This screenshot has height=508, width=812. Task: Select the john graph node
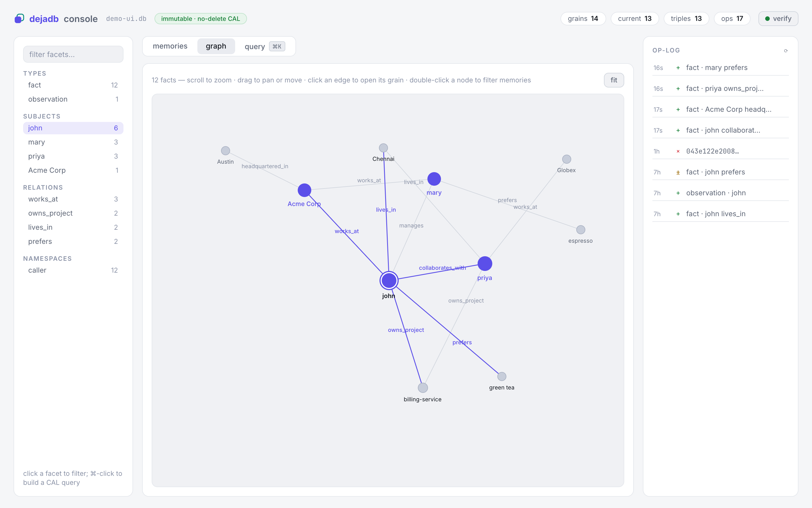click(x=389, y=281)
